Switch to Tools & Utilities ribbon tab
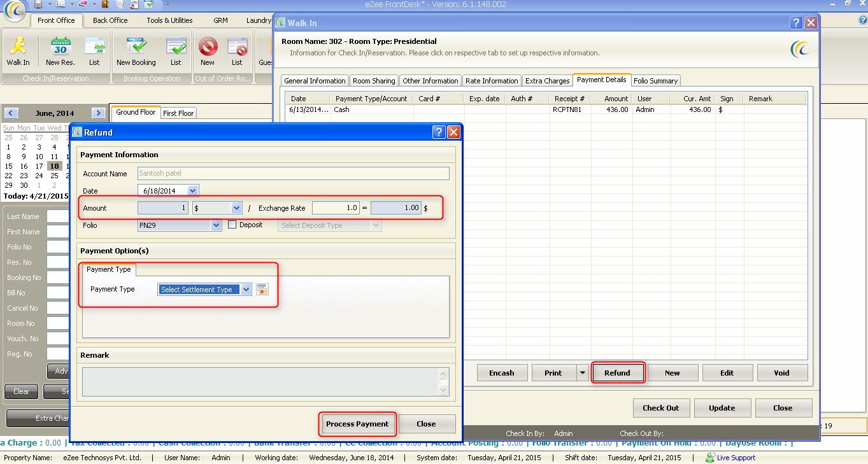Screen dimensions: 868x464 169,20
